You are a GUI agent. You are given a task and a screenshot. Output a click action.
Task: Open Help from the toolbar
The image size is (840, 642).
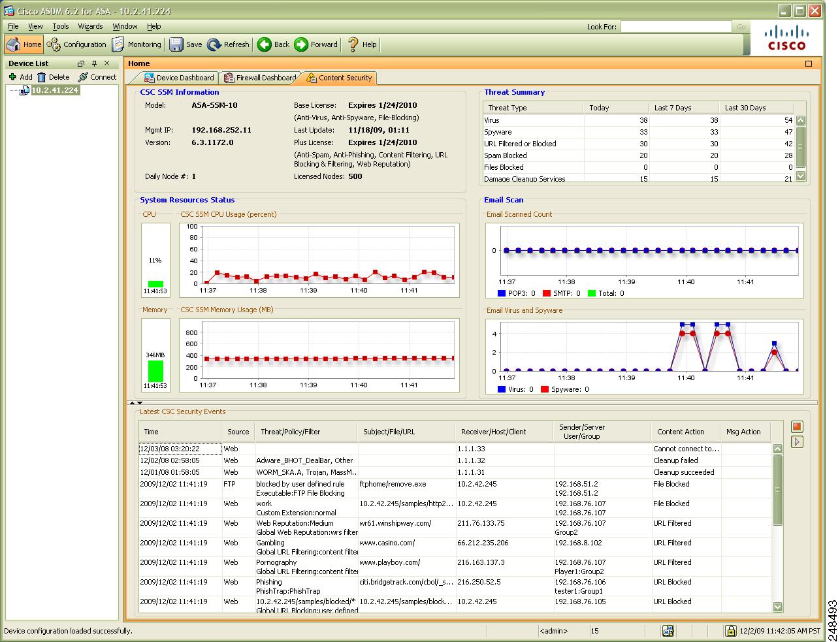tap(362, 44)
